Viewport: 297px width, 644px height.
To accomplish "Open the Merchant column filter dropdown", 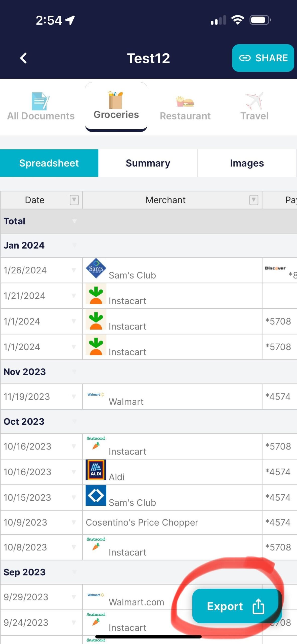I will click(x=253, y=200).
